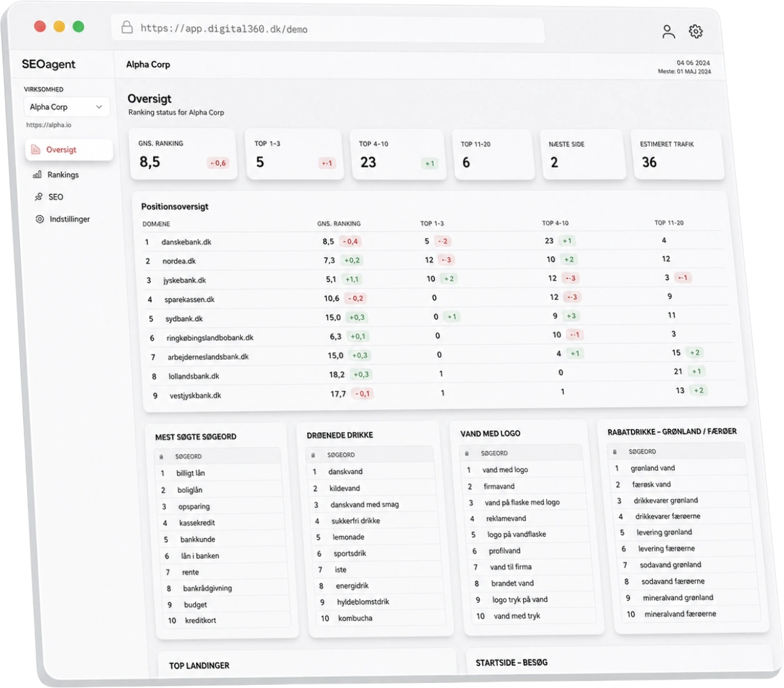The height and width of the screenshot is (688, 784).
Task: Click keyword "sodavand grønland"
Action: pos(671,565)
